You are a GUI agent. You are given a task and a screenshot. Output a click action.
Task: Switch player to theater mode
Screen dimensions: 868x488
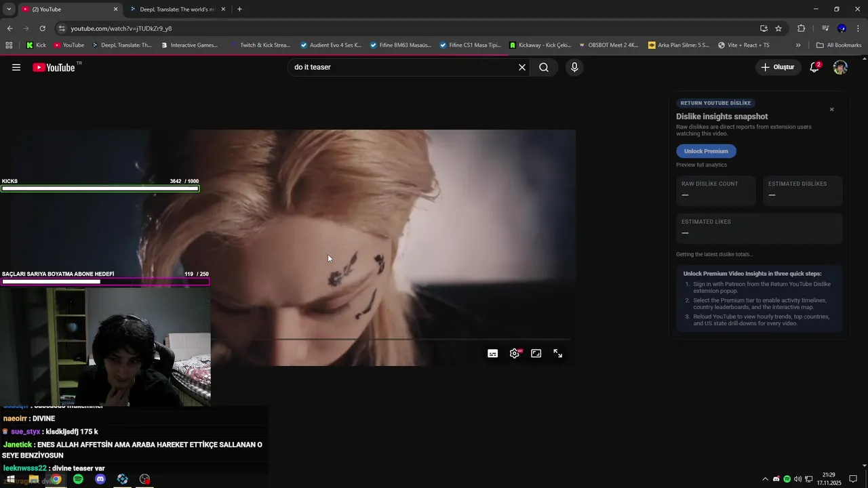tap(536, 353)
